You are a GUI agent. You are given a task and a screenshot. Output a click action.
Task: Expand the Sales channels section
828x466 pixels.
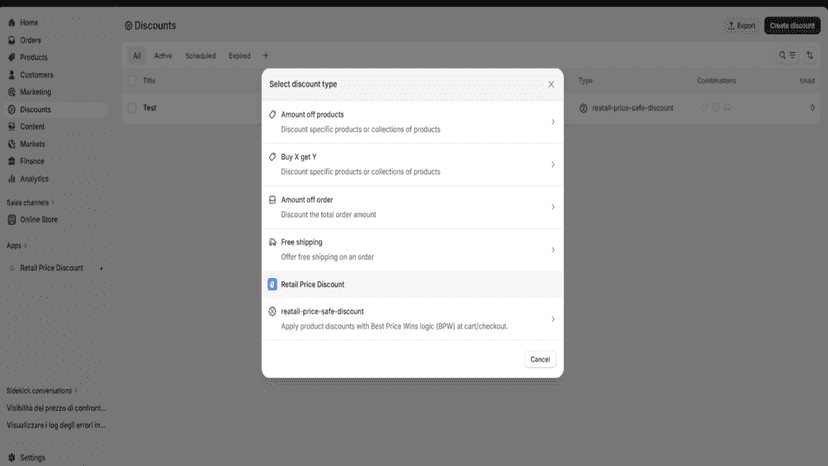30,202
